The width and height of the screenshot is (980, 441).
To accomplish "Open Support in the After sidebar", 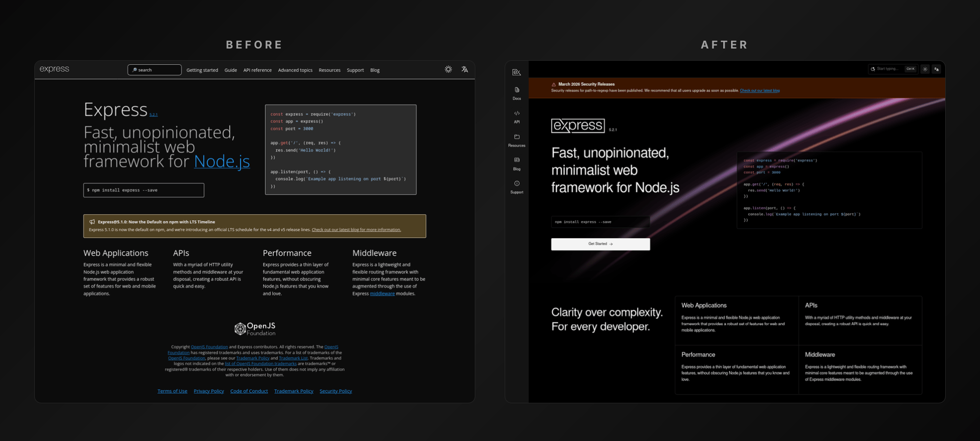I will tap(516, 187).
